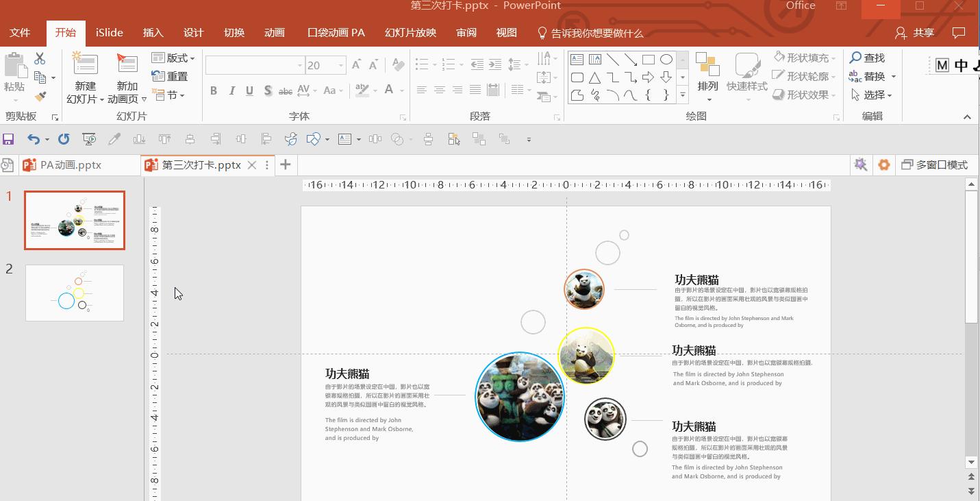The height and width of the screenshot is (501, 980).
Task: Switch to PA动画.pptx document tab
Action: tap(62, 165)
